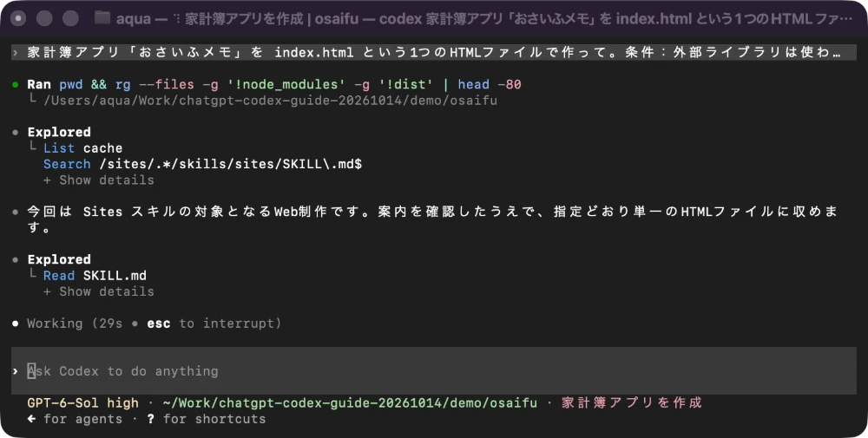Click the /Users/aqua/Work output path line
The image size is (868, 438).
click(x=270, y=101)
